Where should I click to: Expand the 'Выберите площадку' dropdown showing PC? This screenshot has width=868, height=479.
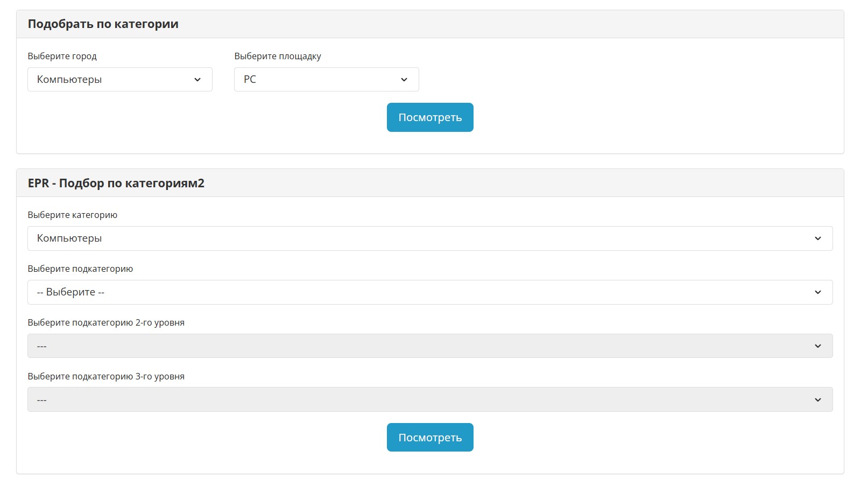coord(317,80)
